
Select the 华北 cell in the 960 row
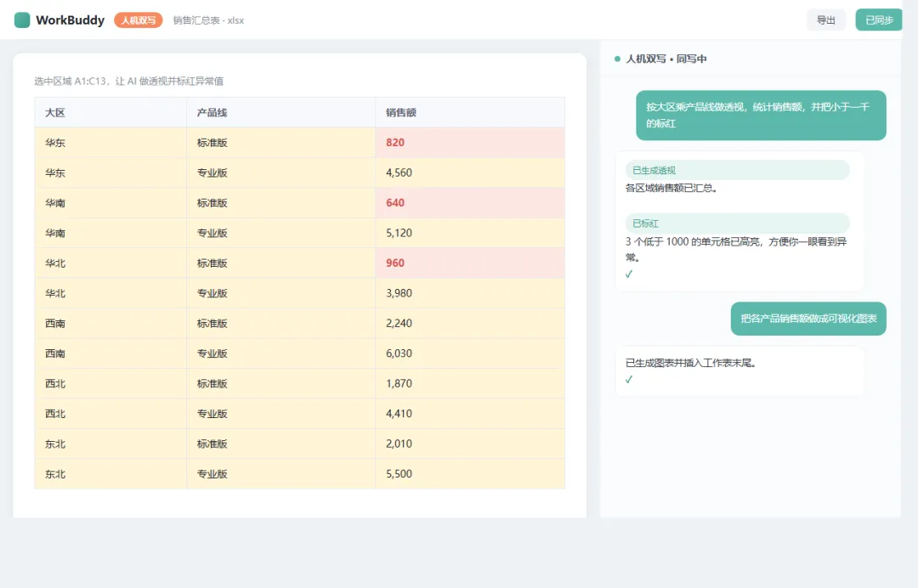(x=110, y=263)
